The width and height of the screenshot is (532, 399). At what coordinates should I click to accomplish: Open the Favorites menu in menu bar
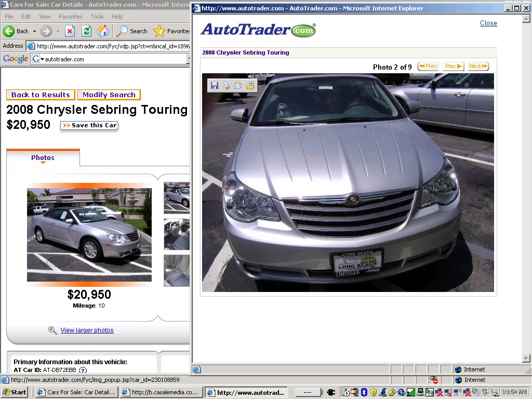pos(70,17)
